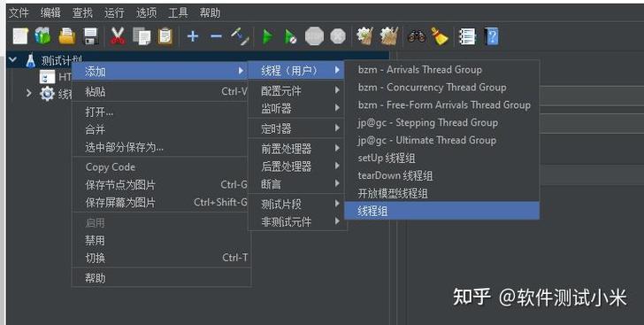
Task: Open the Templates icon in toolbar
Action: tap(42, 36)
